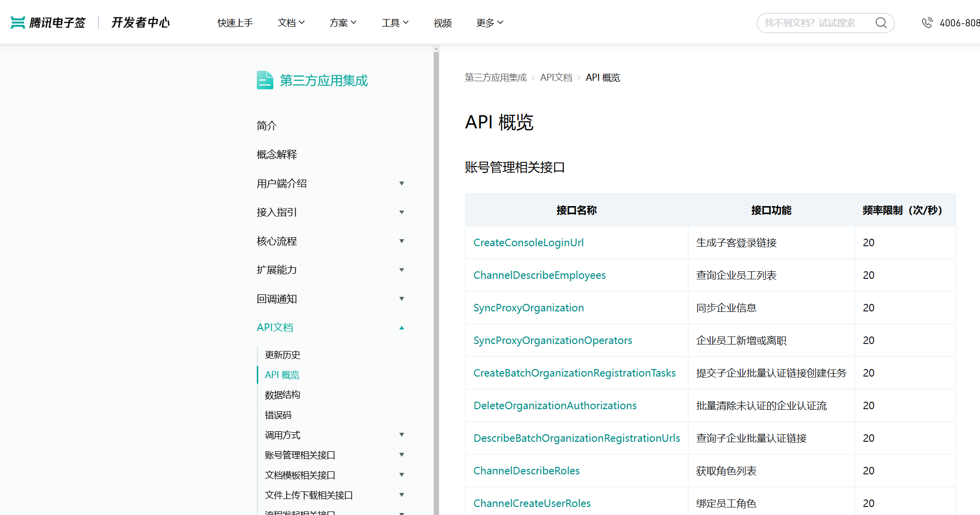
Task: Open 快速上手 in top navigation
Action: click(x=235, y=23)
